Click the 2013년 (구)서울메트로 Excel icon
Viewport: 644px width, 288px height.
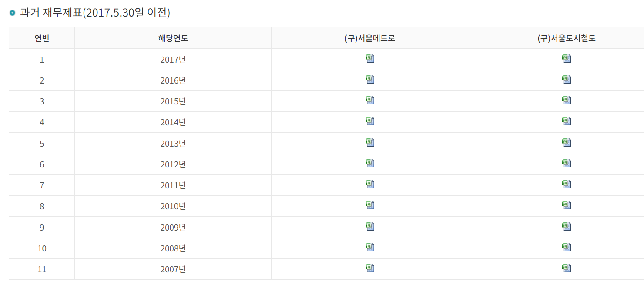pyautogui.click(x=370, y=142)
